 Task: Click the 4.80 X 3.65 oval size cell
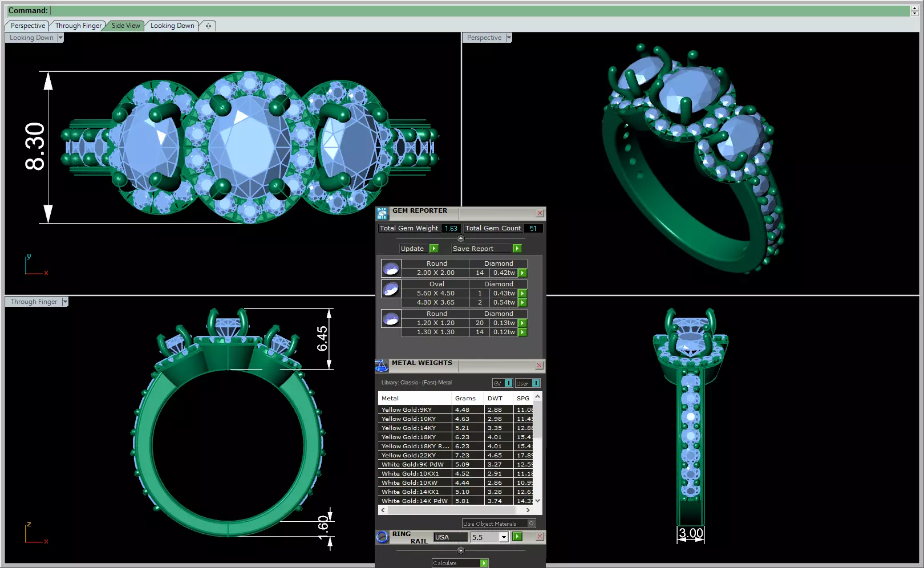(x=436, y=303)
